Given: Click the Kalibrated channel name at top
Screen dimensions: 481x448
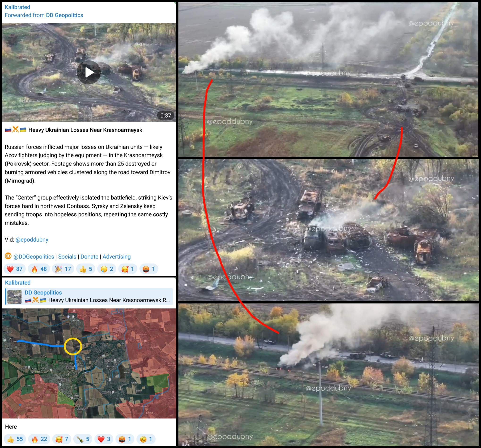Looking at the screenshot, I should 17,7.
